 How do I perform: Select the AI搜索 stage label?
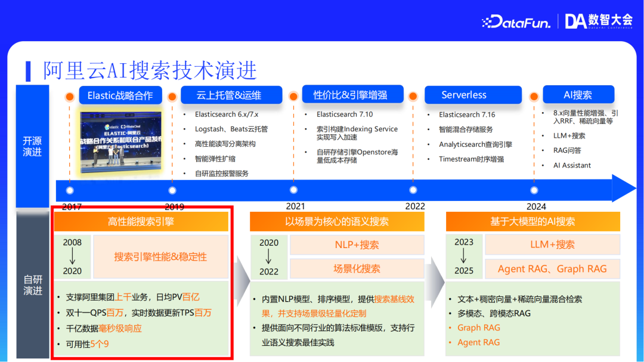coord(578,94)
